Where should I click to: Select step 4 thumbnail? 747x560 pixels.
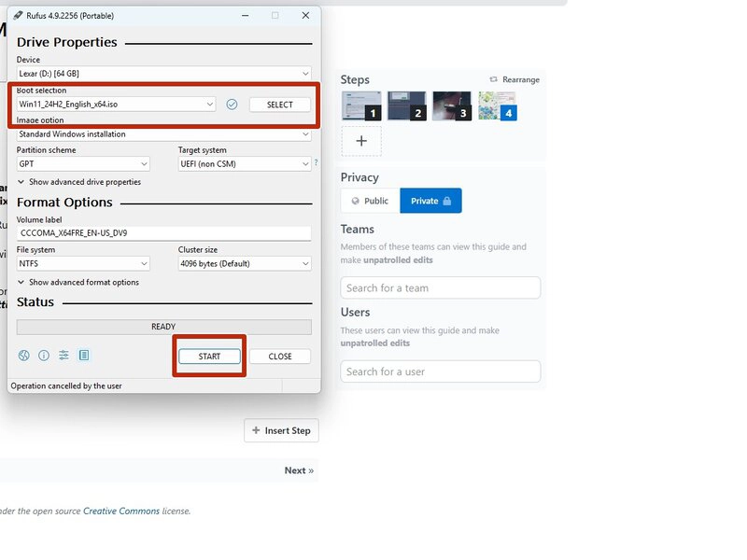(497, 105)
